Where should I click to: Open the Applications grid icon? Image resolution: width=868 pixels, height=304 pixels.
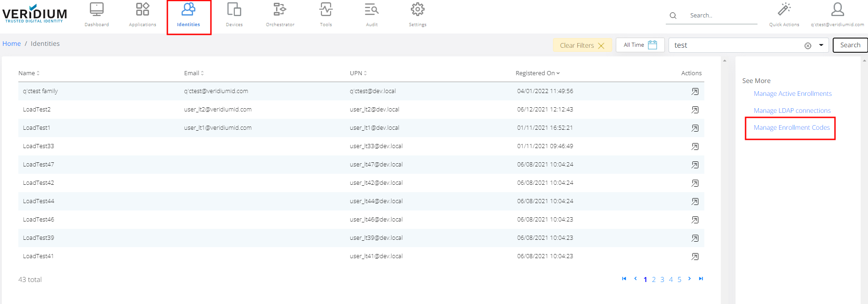(x=143, y=10)
